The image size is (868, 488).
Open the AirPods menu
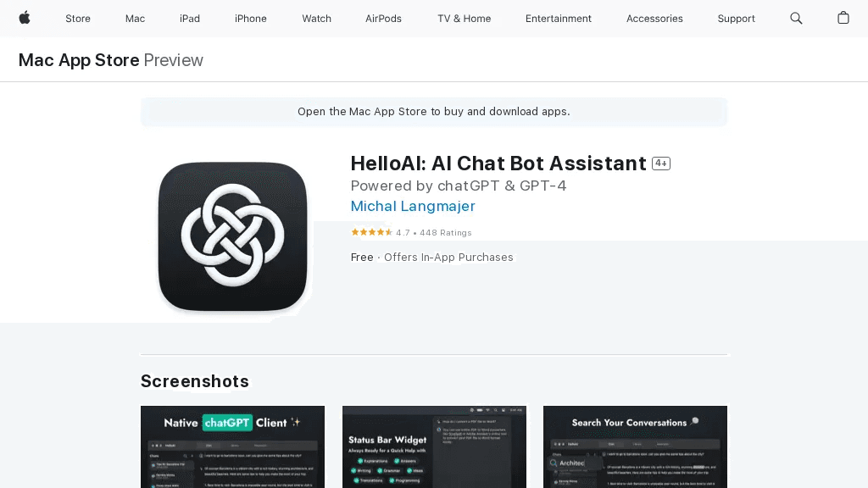coord(383,19)
